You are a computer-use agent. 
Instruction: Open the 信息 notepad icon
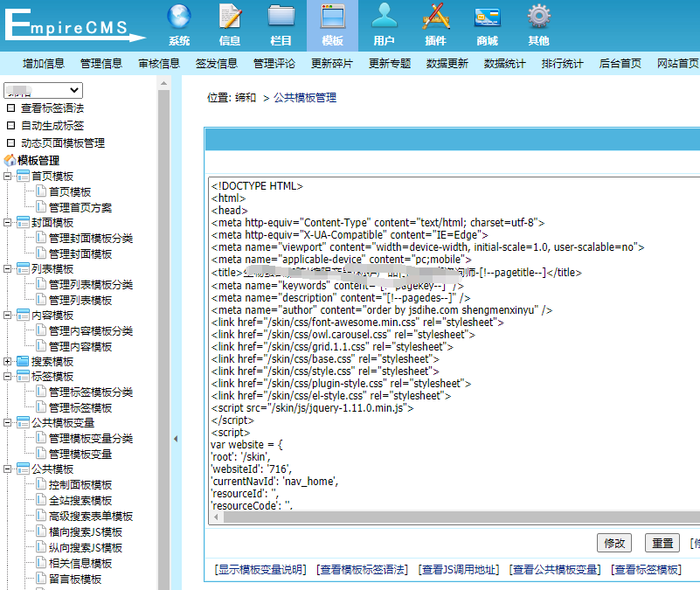point(231,17)
